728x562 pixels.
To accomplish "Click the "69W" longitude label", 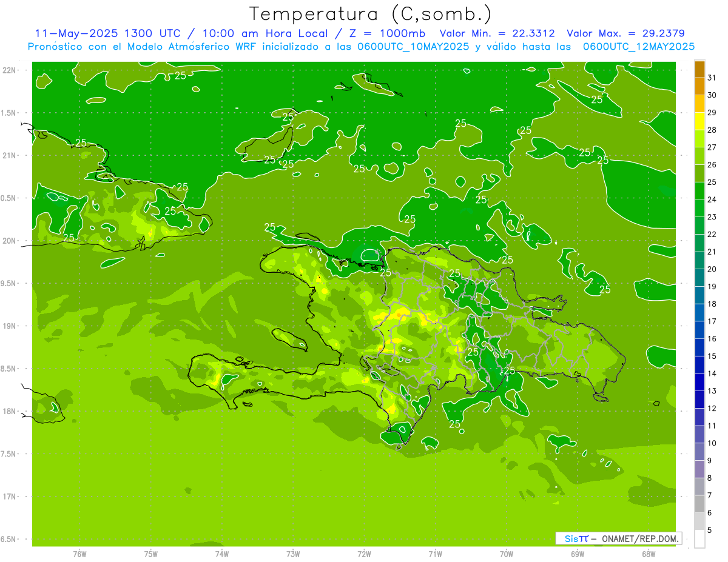I will pyautogui.click(x=578, y=554).
